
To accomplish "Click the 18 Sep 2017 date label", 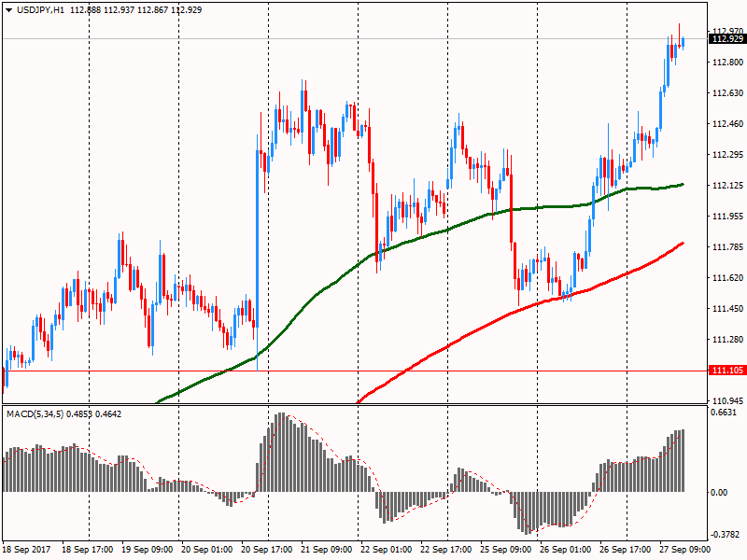I will coord(27,550).
